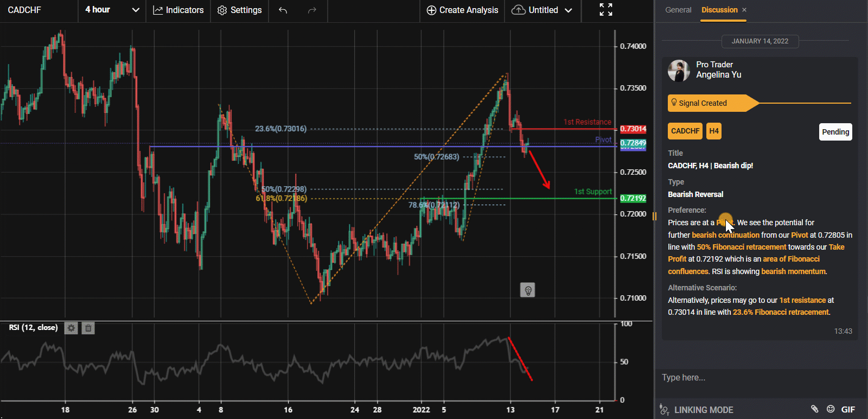Click the 0.72849 current price label
The width and height of the screenshot is (868, 419).
(633, 143)
